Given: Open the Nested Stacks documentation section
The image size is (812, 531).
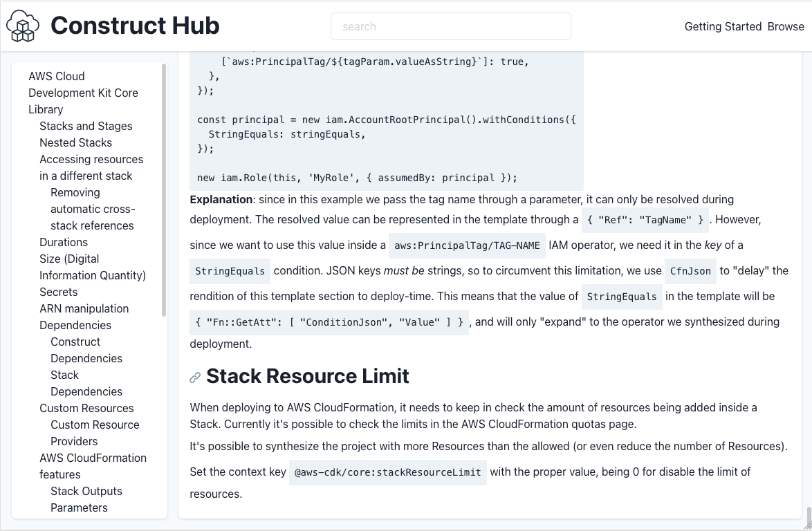Looking at the screenshot, I should (x=75, y=142).
